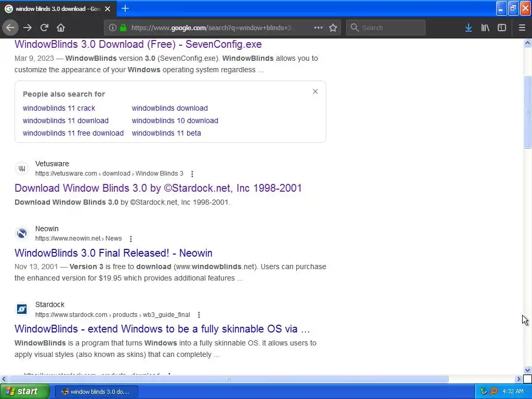This screenshot has height=399, width=532.
Task: Open WindowBlinds - extend Windows skinnable OS result
Action: (x=162, y=329)
